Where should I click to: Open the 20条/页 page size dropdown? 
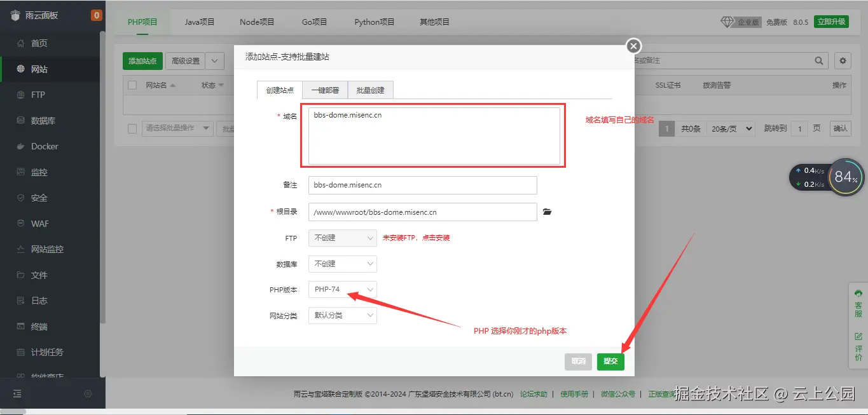[x=731, y=128]
